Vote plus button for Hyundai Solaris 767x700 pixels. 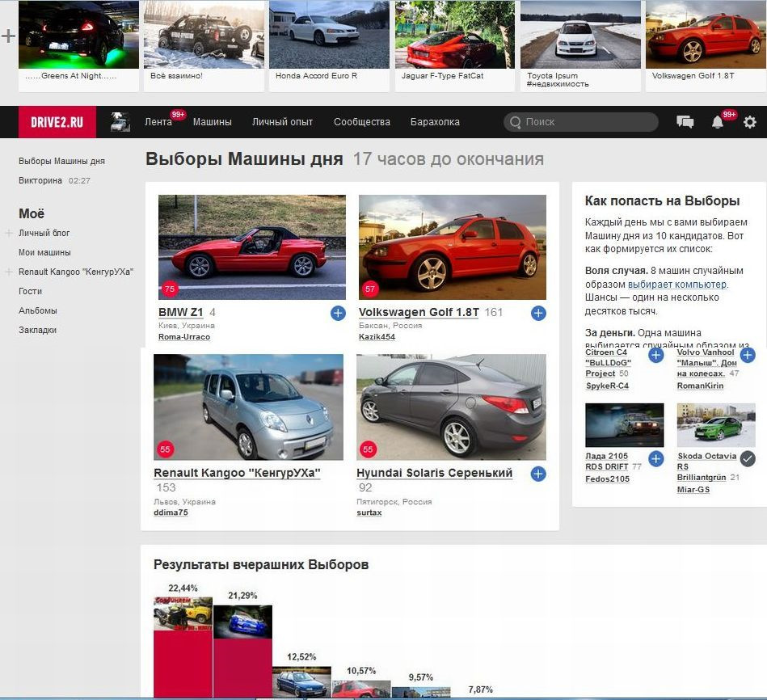(x=538, y=474)
